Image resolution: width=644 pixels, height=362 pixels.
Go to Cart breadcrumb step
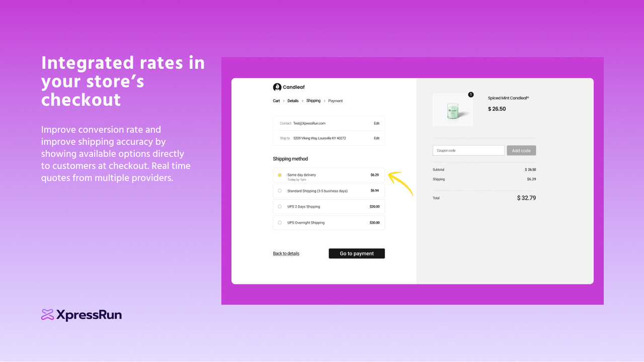[276, 101]
